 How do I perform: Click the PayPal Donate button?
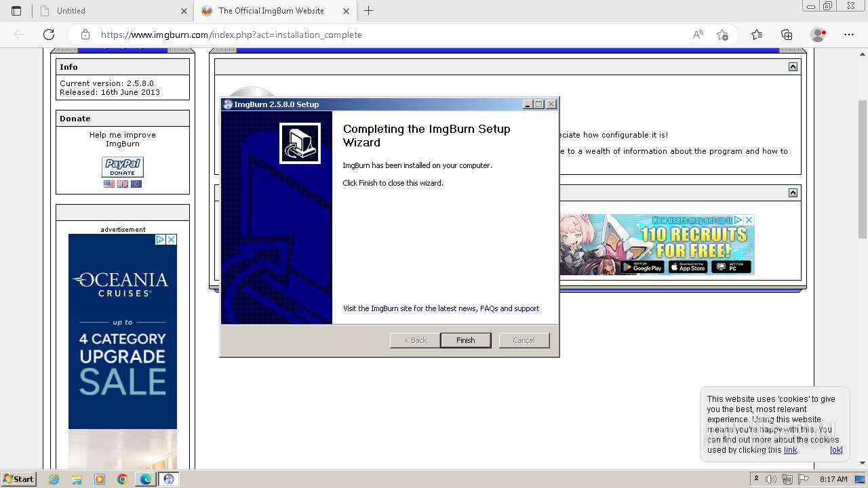click(x=123, y=167)
